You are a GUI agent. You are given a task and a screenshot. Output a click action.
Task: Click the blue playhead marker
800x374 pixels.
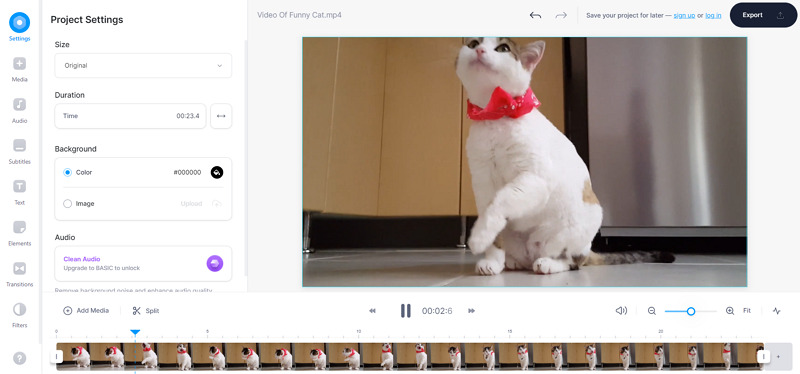[x=135, y=333]
